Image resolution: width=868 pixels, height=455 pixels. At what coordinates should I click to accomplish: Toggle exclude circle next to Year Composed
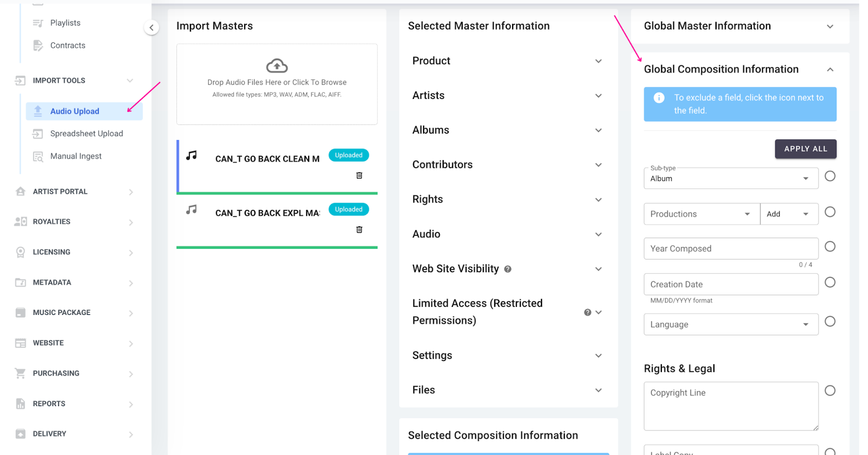point(829,247)
